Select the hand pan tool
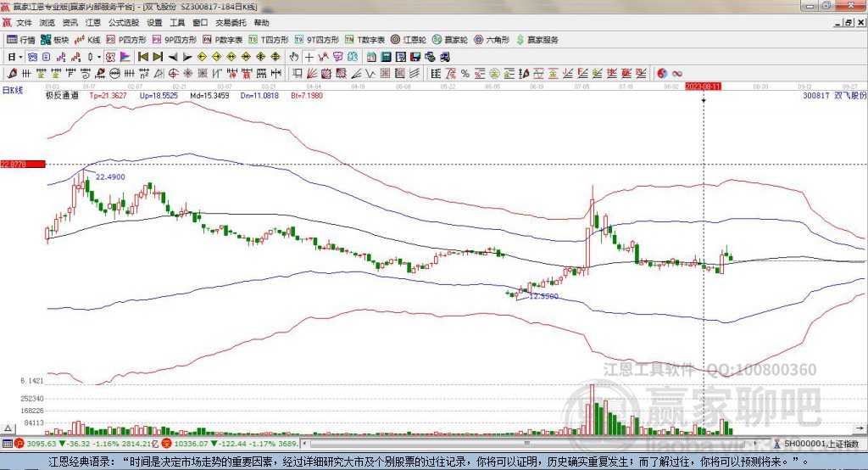 pos(294,57)
